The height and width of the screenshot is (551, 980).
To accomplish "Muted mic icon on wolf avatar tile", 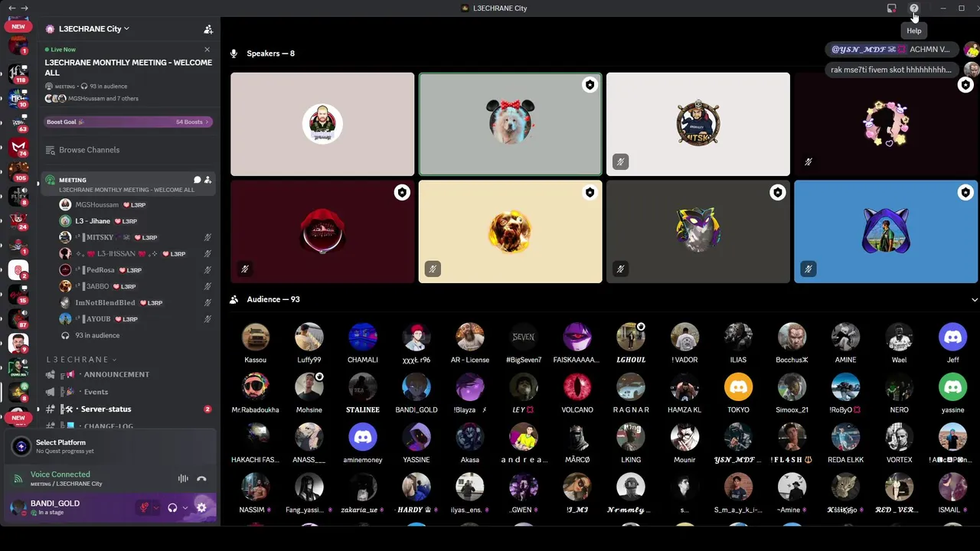I will 620,269.
